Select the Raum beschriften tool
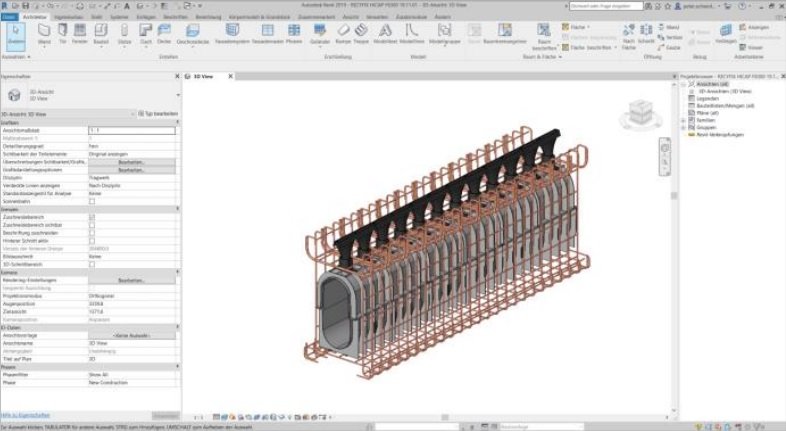The image size is (786, 431). (544, 37)
